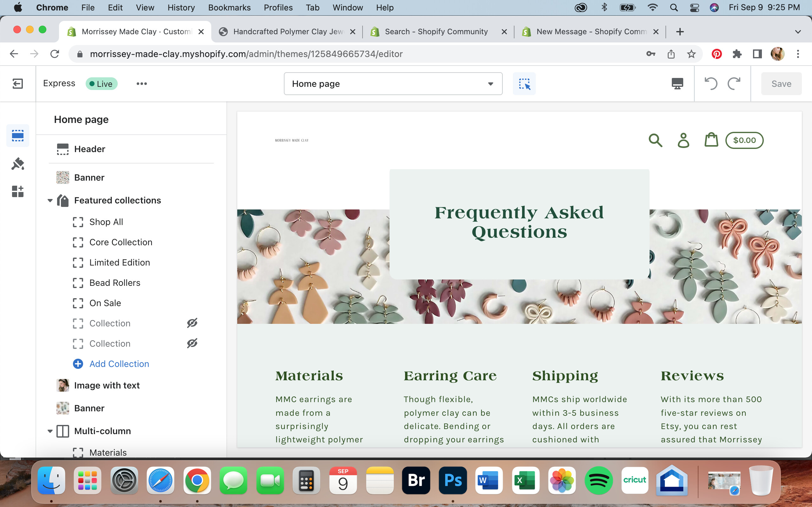This screenshot has height=507, width=812.
Task: Click the undo arrow icon
Action: 711,83
